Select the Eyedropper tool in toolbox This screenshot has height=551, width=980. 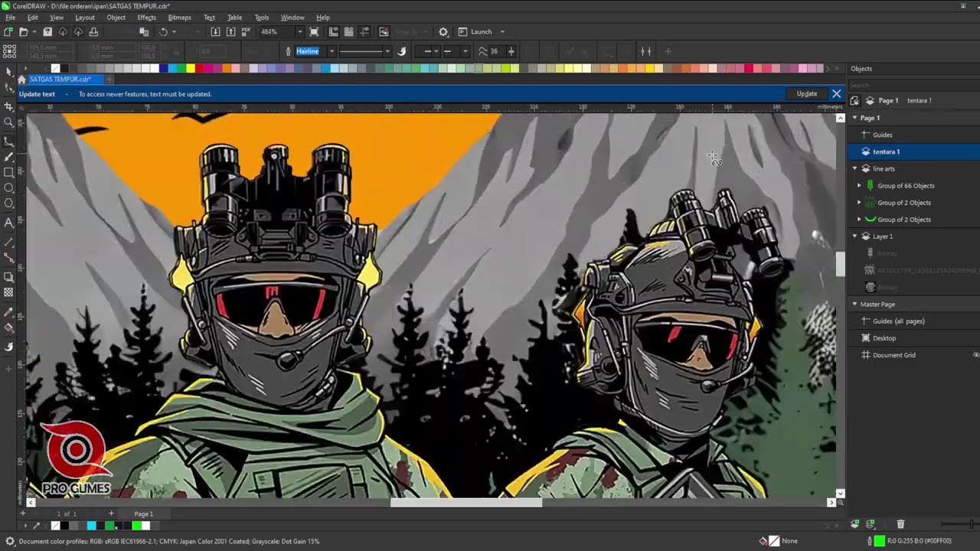9,312
